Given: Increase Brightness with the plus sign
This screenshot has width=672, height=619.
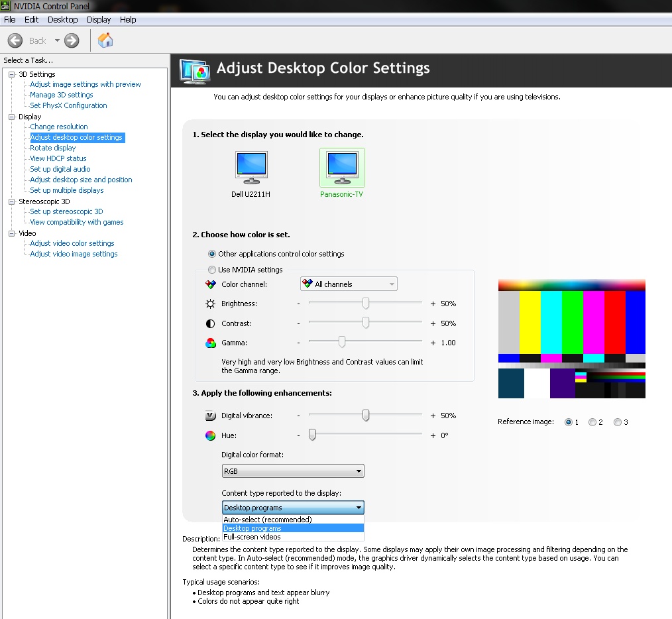Looking at the screenshot, I should tap(433, 304).
